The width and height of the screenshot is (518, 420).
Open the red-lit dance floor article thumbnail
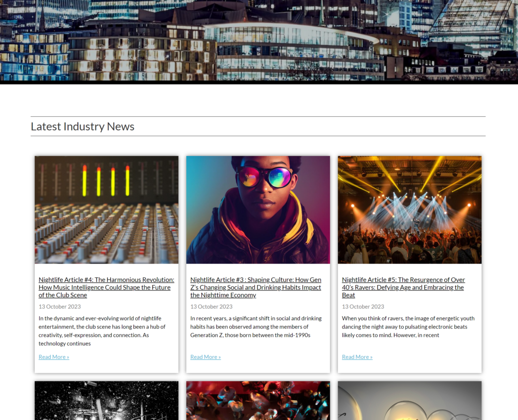[x=258, y=400]
